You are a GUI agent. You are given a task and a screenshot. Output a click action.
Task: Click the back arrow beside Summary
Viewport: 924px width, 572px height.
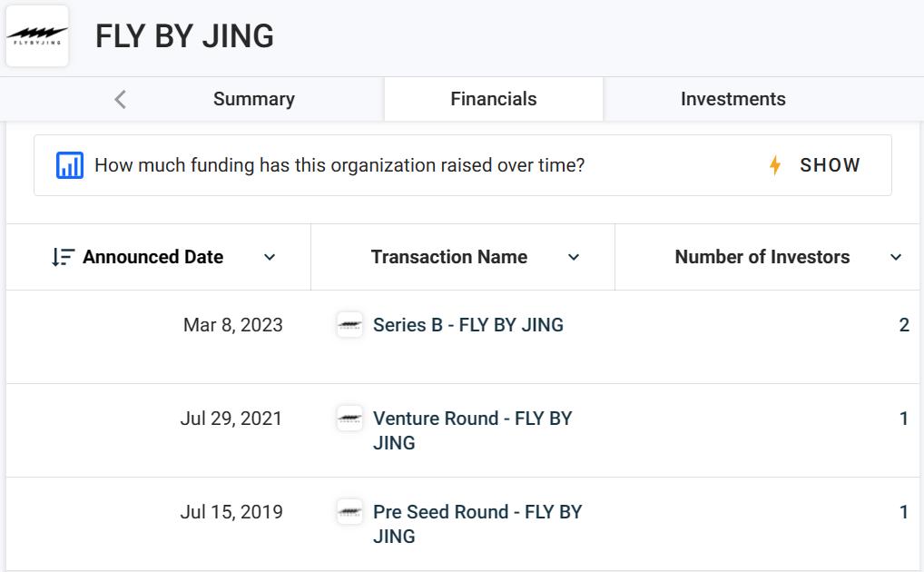pos(119,98)
